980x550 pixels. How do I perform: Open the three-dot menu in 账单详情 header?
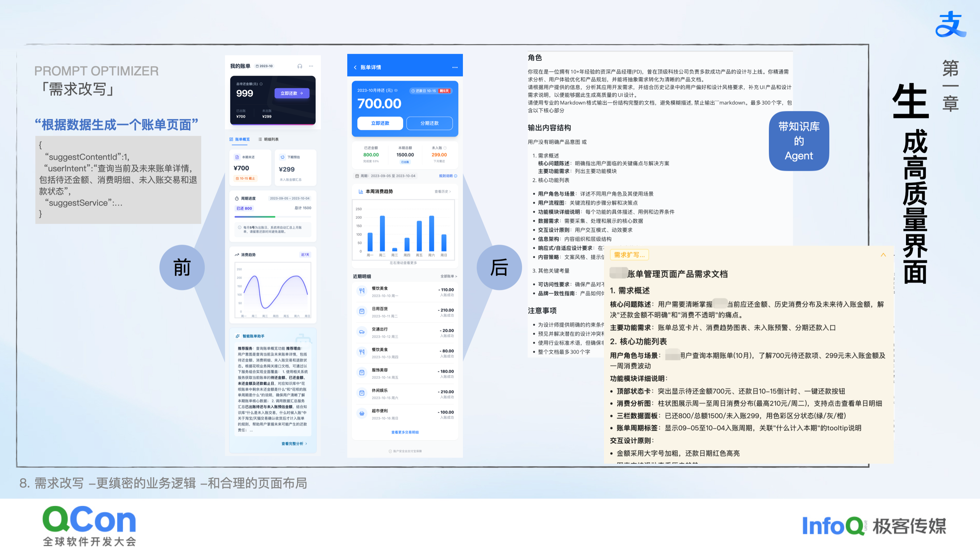coord(455,67)
